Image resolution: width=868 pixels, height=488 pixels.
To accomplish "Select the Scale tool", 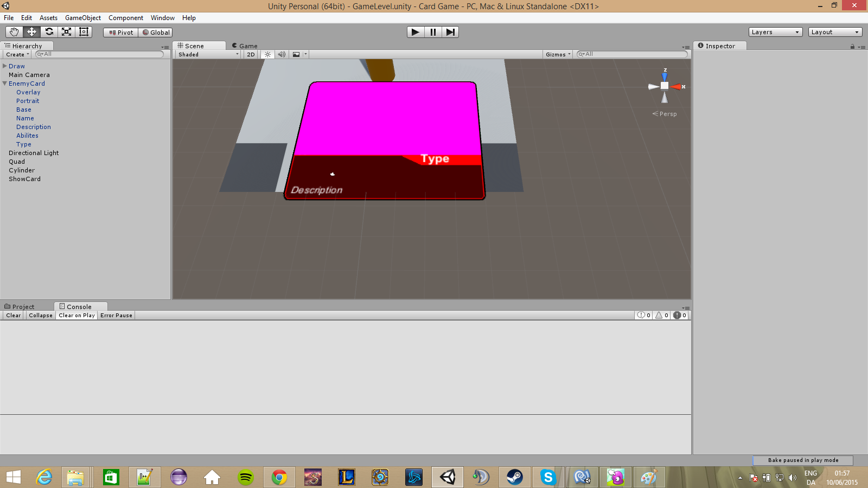I will point(66,32).
